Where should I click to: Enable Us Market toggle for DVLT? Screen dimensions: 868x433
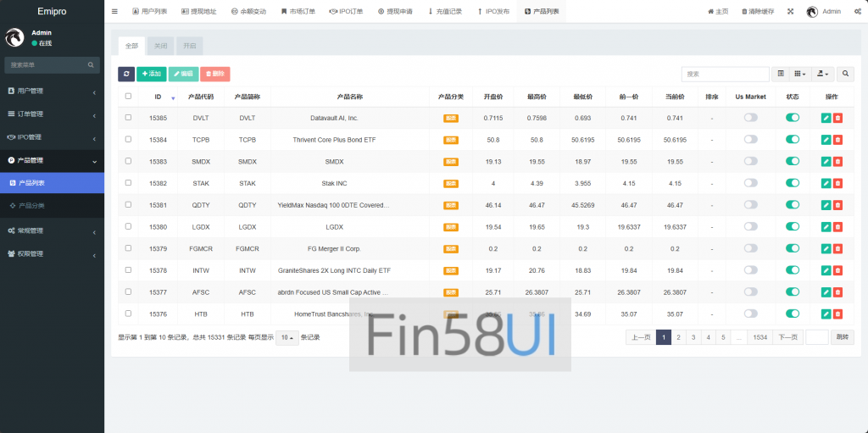tap(750, 118)
